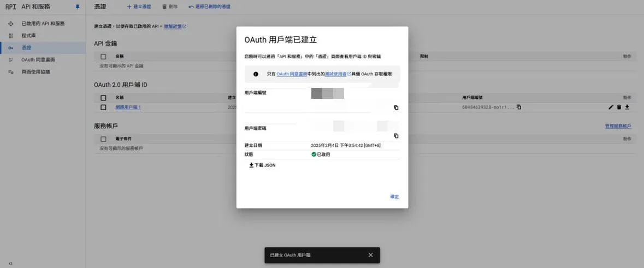The height and width of the screenshot is (268, 644).
Task: Click the 電子郵件 column header
Action: pos(123,139)
